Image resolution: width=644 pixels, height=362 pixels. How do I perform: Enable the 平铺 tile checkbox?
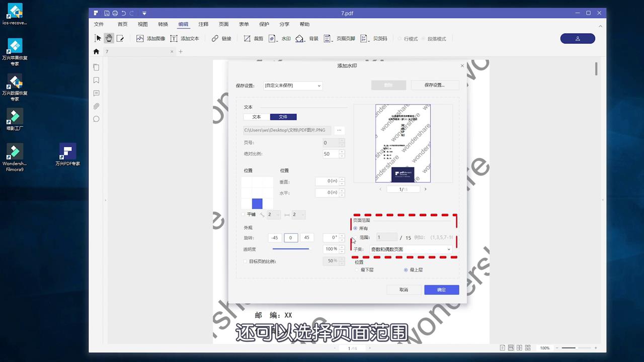[244, 215]
